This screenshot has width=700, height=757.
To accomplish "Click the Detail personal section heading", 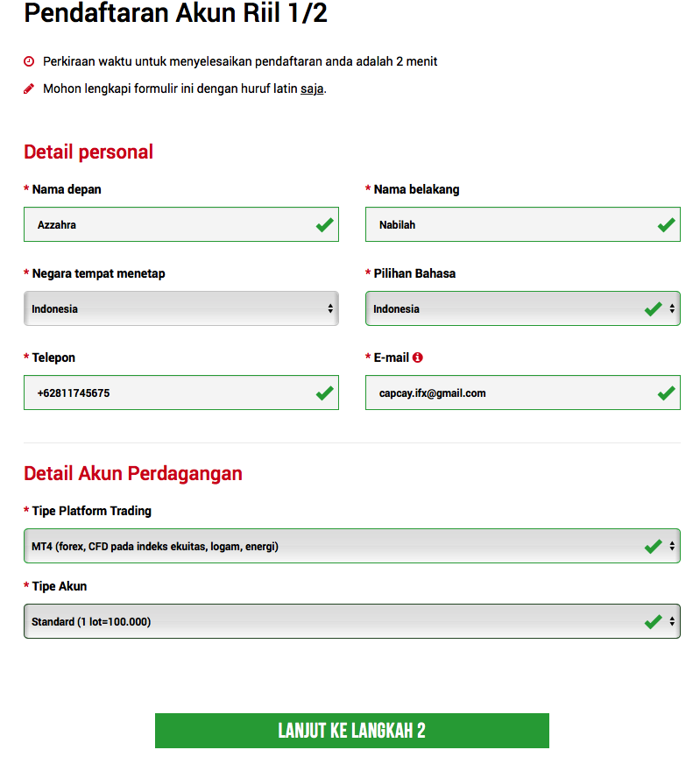I will pos(88,152).
